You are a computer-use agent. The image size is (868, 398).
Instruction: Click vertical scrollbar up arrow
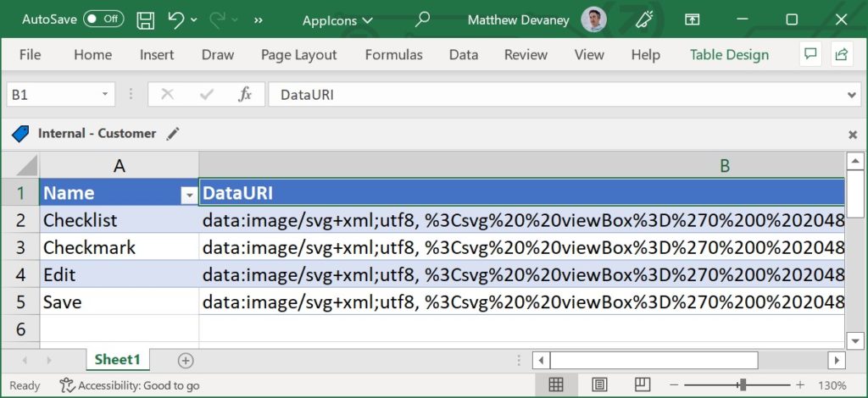pyautogui.click(x=855, y=162)
